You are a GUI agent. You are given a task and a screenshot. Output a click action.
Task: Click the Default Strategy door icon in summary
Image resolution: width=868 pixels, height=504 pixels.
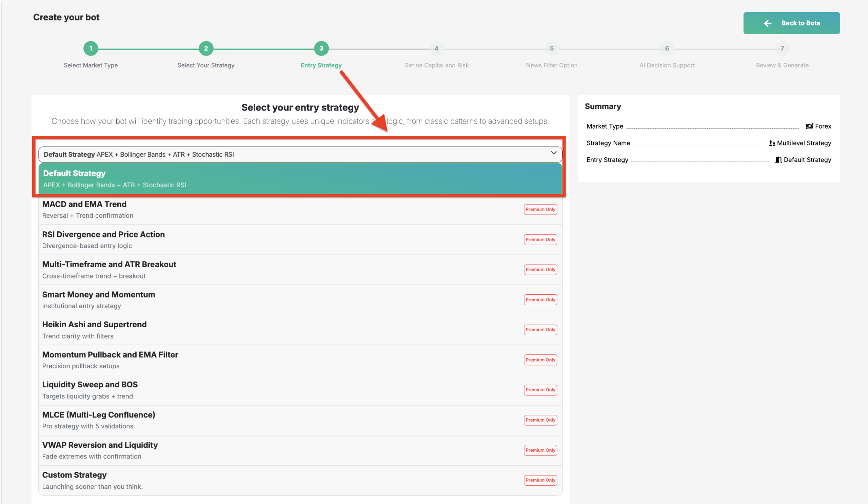(x=778, y=160)
